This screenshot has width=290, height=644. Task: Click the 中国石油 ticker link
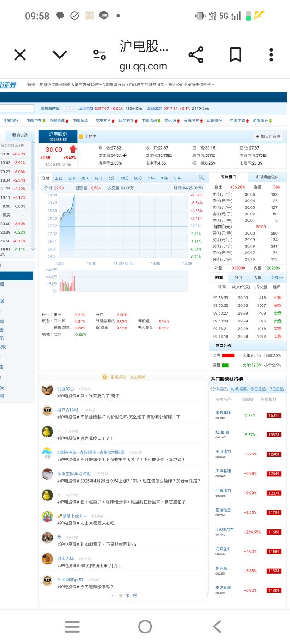[x=80, y=121]
